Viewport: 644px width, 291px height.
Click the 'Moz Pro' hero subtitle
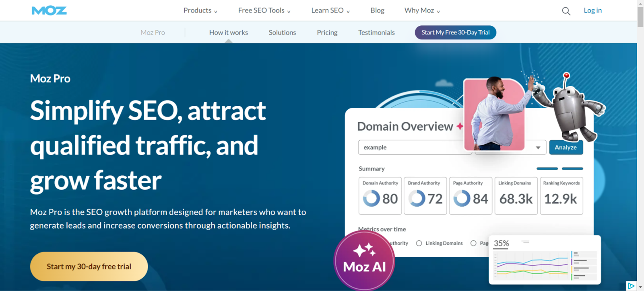50,78
